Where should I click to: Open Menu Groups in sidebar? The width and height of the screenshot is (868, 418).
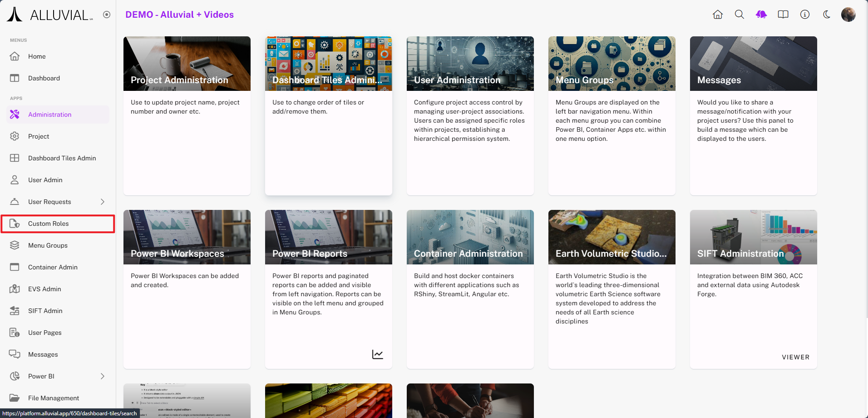pyautogui.click(x=58, y=245)
